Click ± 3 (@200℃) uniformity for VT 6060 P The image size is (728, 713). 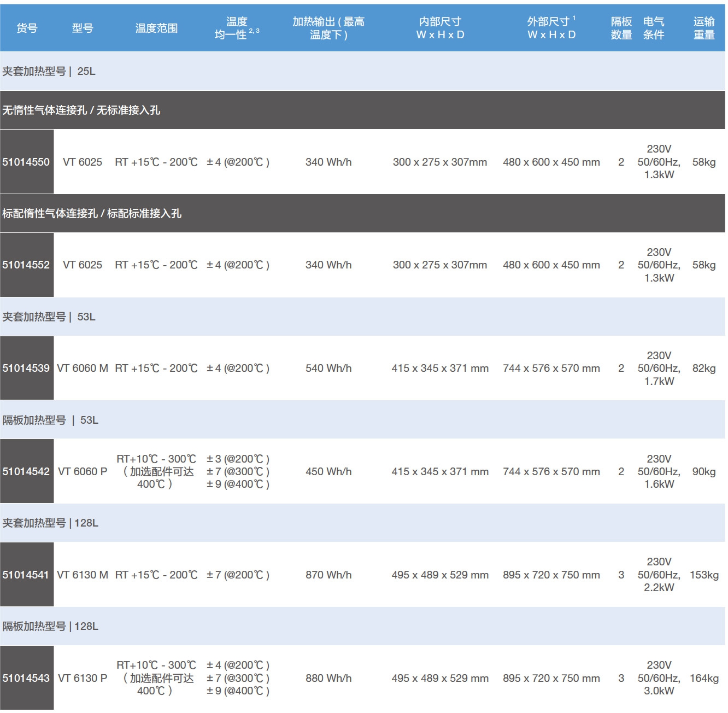238,459
